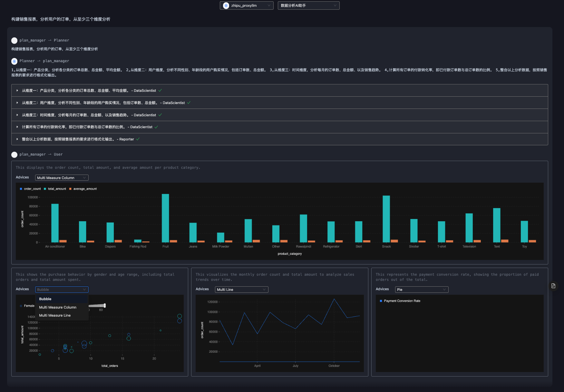Viewport: 564px width, 392px height.
Task: Click the zhipu_proxyllm model logo icon
Action: [226, 5]
